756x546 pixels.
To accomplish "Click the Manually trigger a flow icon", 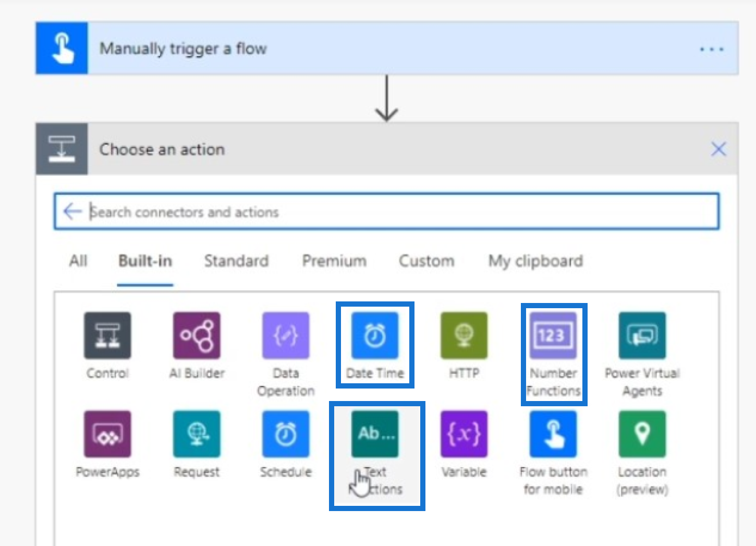I will click(x=62, y=48).
